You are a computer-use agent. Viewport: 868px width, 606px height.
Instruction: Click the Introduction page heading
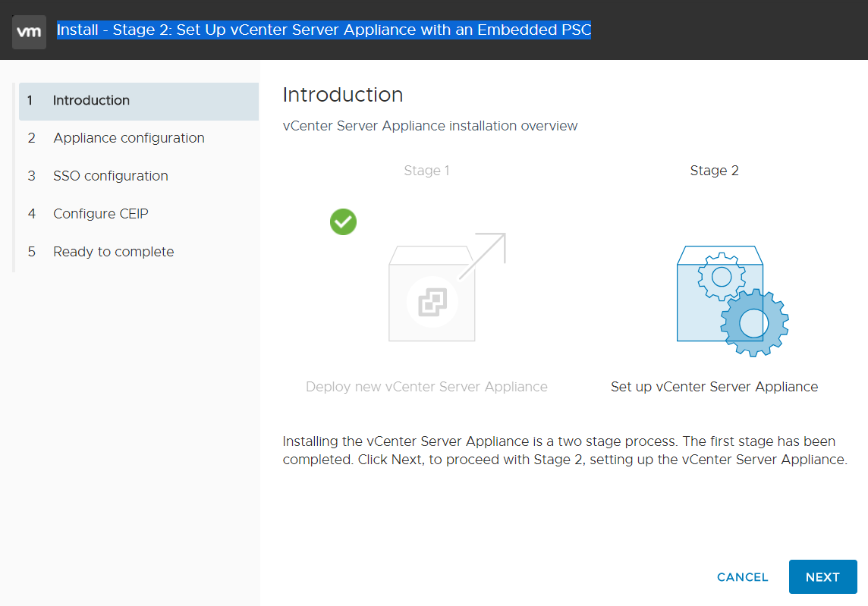point(343,95)
